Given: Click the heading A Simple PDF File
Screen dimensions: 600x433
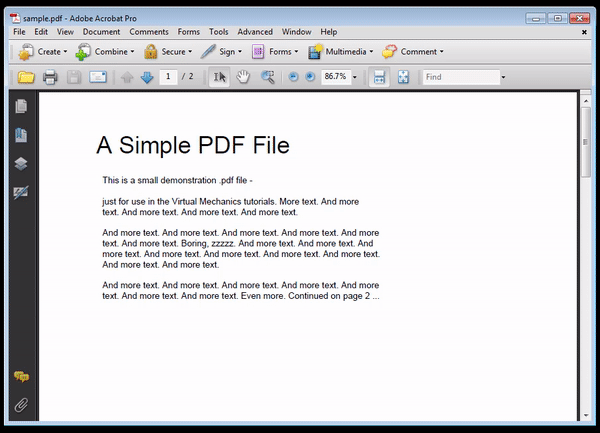Looking at the screenshot, I should tap(193, 145).
